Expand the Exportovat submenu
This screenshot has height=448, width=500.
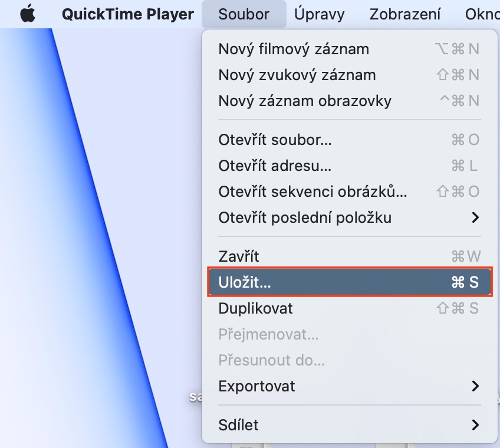(x=350, y=386)
